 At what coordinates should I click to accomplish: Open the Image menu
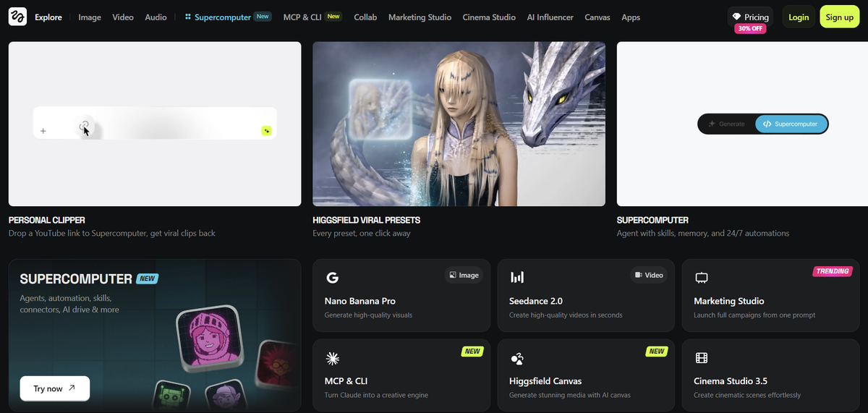[90, 17]
